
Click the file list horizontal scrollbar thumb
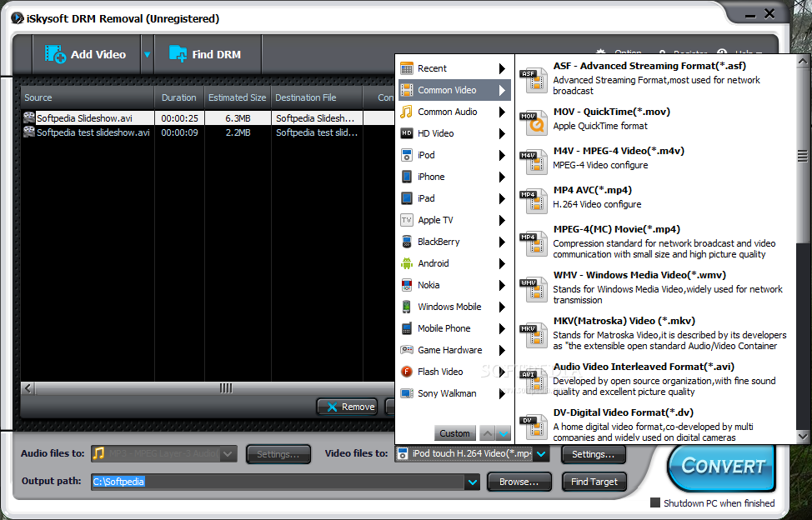(x=226, y=388)
